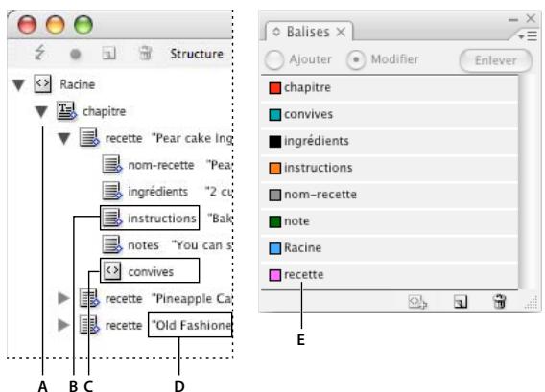Image resolution: width=545 pixels, height=392 pixels.
Task: Click the yellow minimize window button
Action: (x=56, y=25)
